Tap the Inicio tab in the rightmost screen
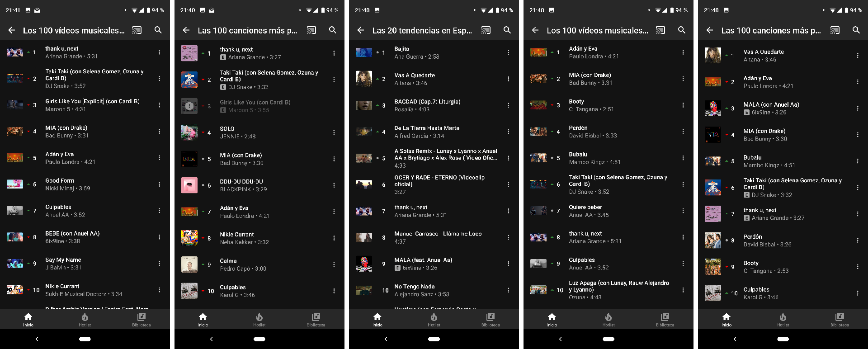Image resolution: width=868 pixels, height=349 pixels. [726, 319]
